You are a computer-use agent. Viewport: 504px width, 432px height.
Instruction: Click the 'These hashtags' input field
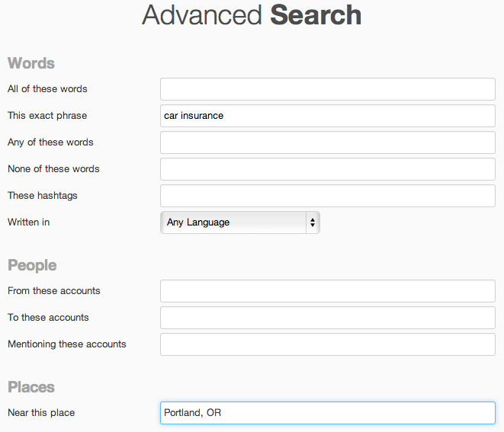pos(328,196)
